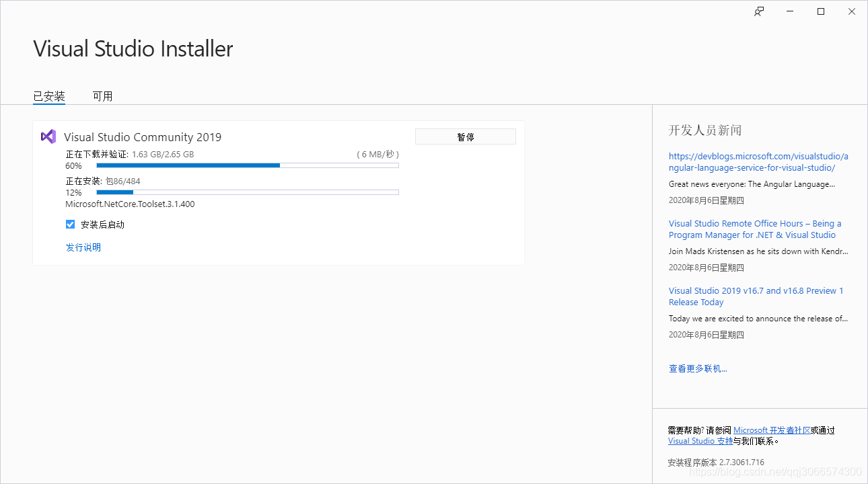Open the 发行说明 release notes link
868x484 pixels.
(83, 247)
